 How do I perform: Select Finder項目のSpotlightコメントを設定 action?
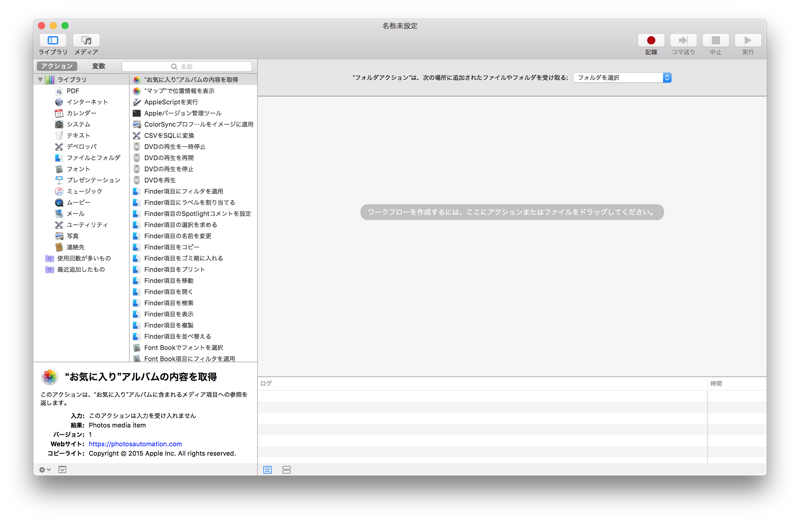pos(193,214)
